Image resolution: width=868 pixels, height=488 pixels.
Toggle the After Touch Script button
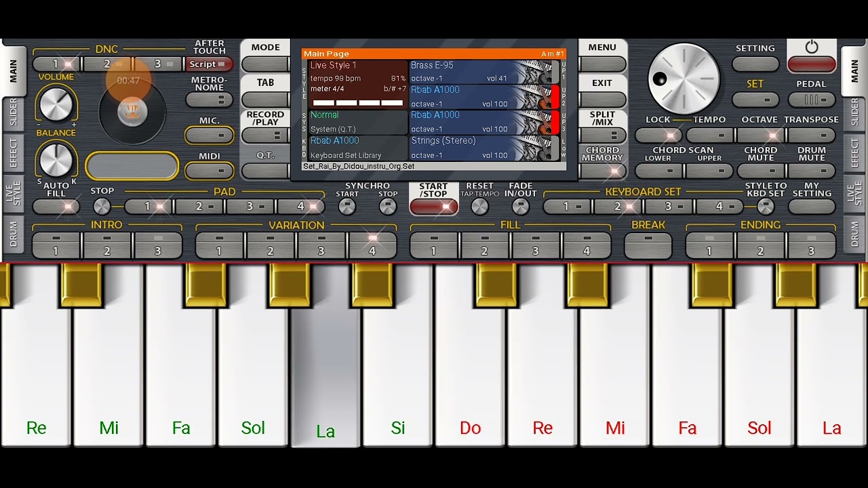[209, 64]
